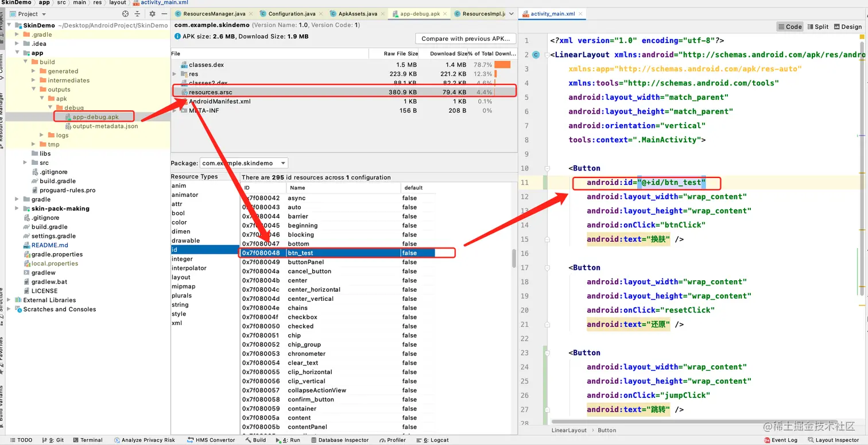Click the APK size info icon

(177, 36)
